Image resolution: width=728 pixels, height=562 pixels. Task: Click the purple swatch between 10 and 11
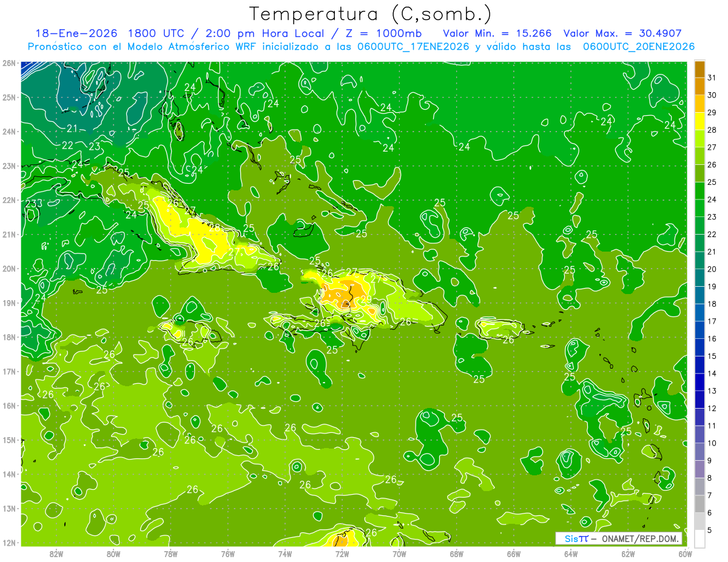pyautogui.click(x=699, y=434)
